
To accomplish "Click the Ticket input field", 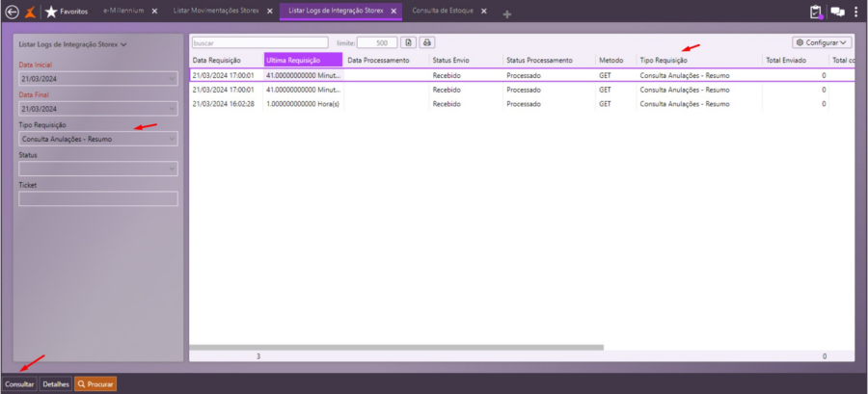I will pos(98,199).
